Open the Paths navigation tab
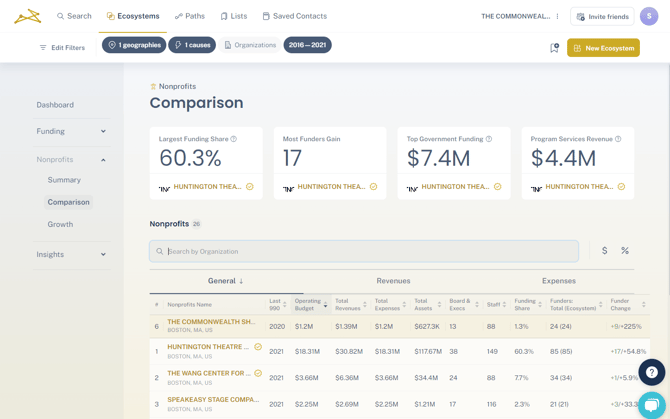 tap(190, 16)
